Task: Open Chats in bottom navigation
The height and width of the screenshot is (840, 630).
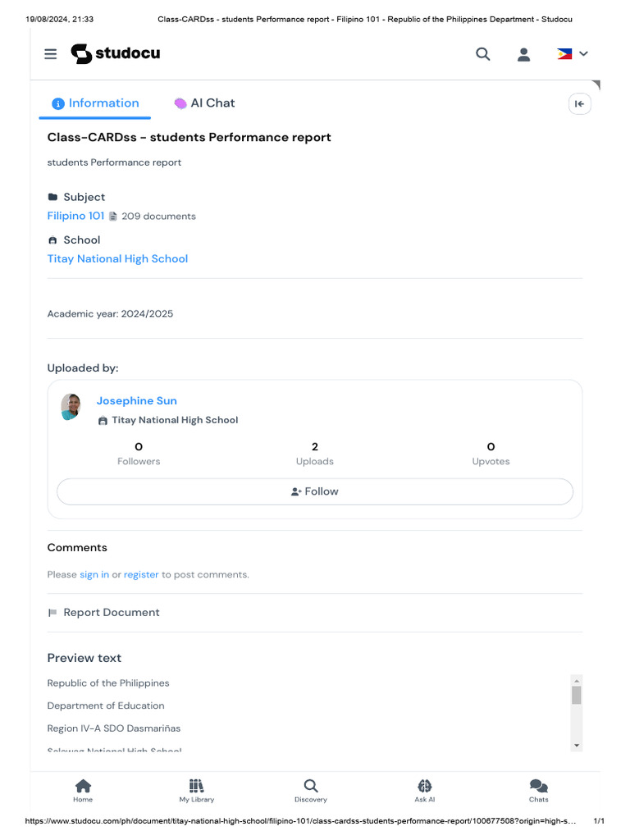Action: (538, 791)
